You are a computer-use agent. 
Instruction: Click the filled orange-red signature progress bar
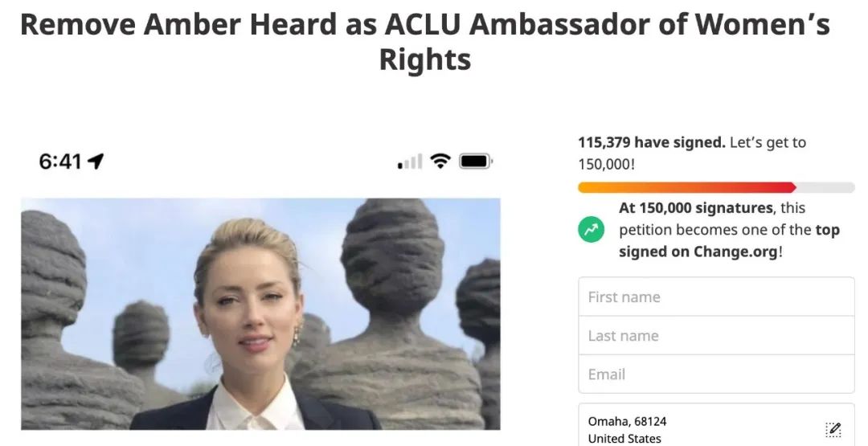click(687, 187)
